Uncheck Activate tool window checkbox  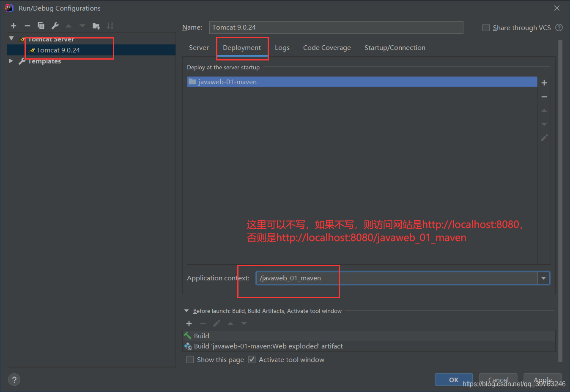pyautogui.click(x=252, y=359)
